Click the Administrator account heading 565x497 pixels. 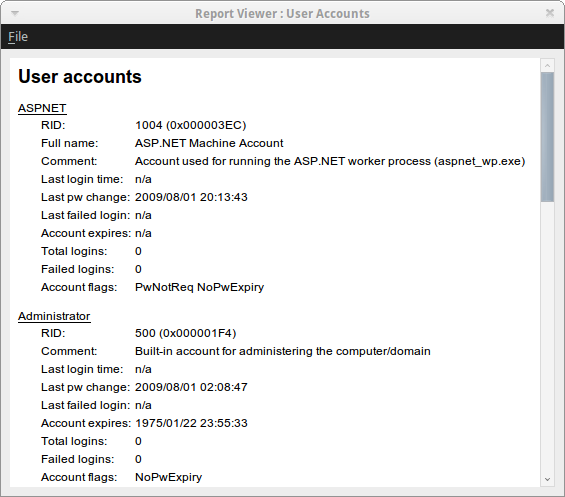click(x=54, y=316)
